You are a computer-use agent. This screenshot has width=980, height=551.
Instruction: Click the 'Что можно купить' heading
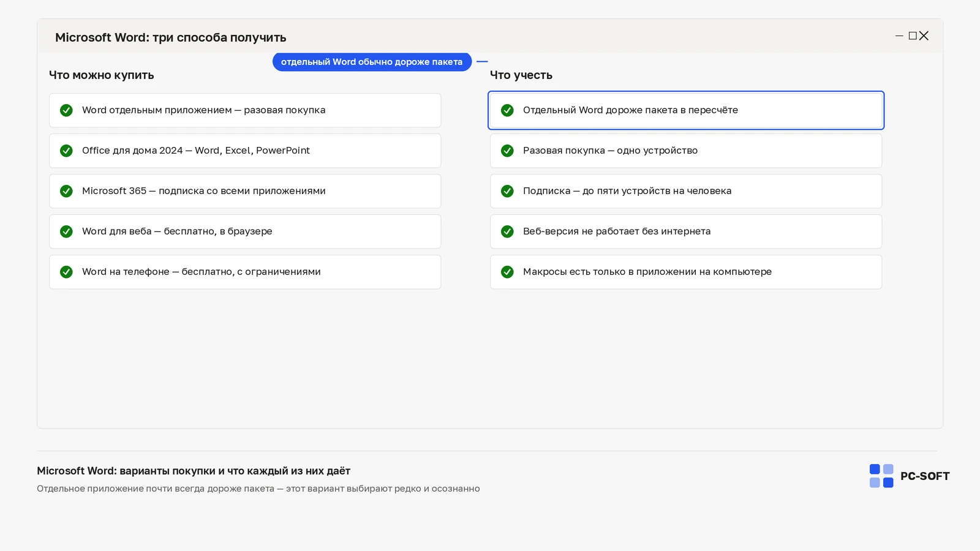pos(102,75)
